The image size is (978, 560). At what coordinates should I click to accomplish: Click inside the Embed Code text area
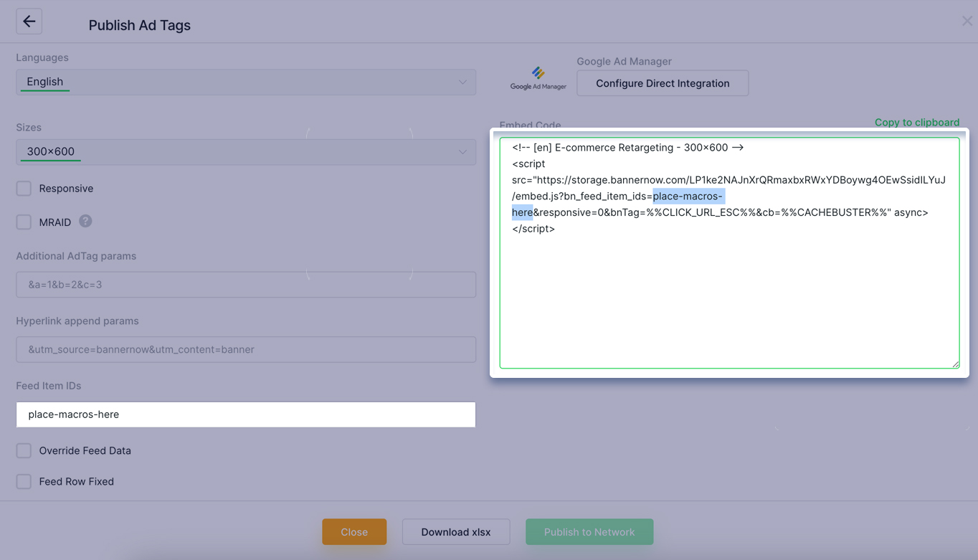click(729, 253)
